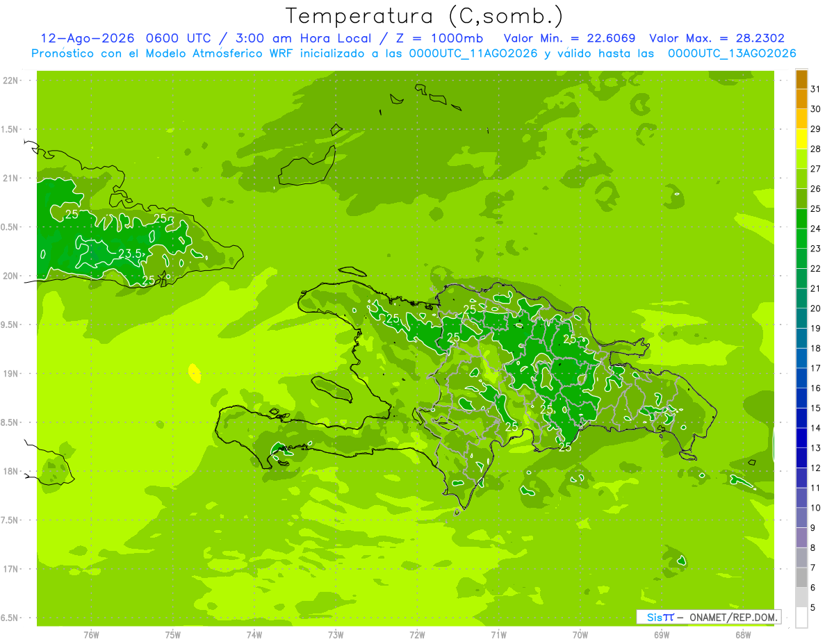The width and height of the screenshot is (834, 644).
Task: Click the '74W' longitude label
Action: (x=254, y=634)
